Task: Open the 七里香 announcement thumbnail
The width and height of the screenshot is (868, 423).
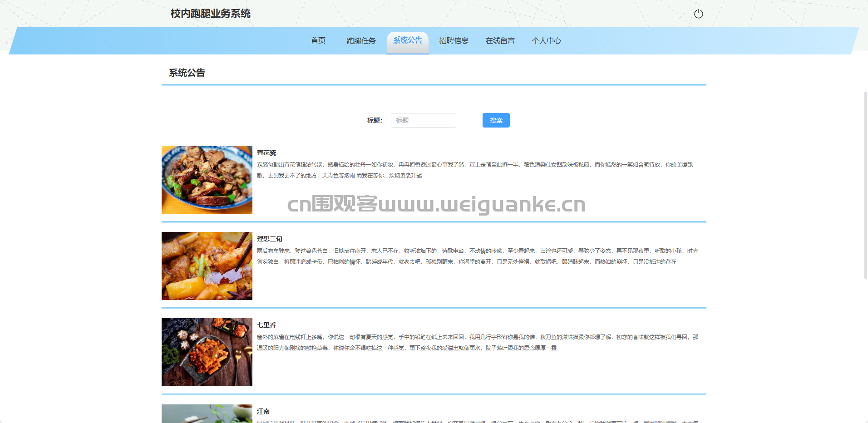Action: pos(207,352)
